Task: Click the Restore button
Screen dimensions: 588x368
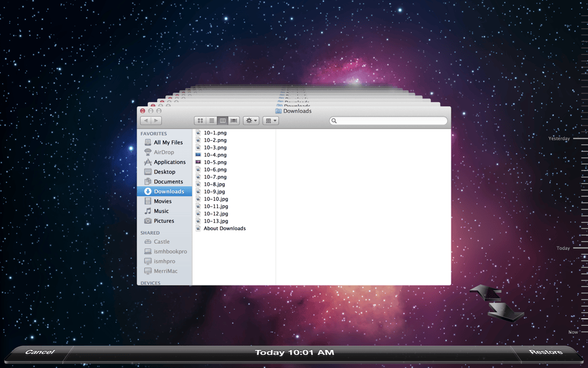Action: pyautogui.click(x=545, y=352)
